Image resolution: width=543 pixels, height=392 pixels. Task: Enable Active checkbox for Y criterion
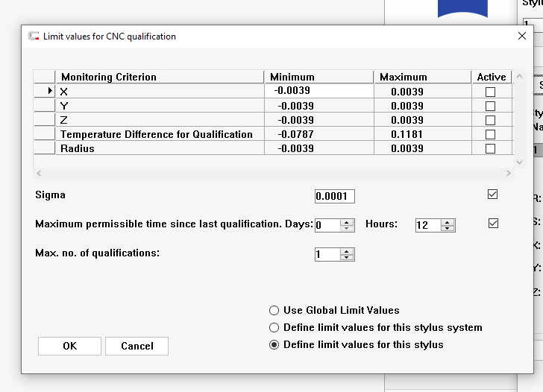[490, 106]
